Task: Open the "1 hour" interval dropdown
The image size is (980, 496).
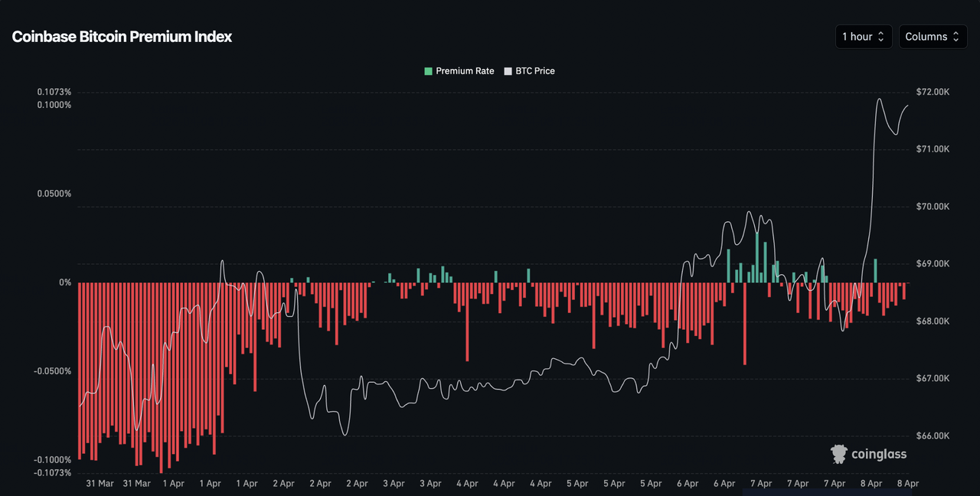Action: [x=863, y=37]
